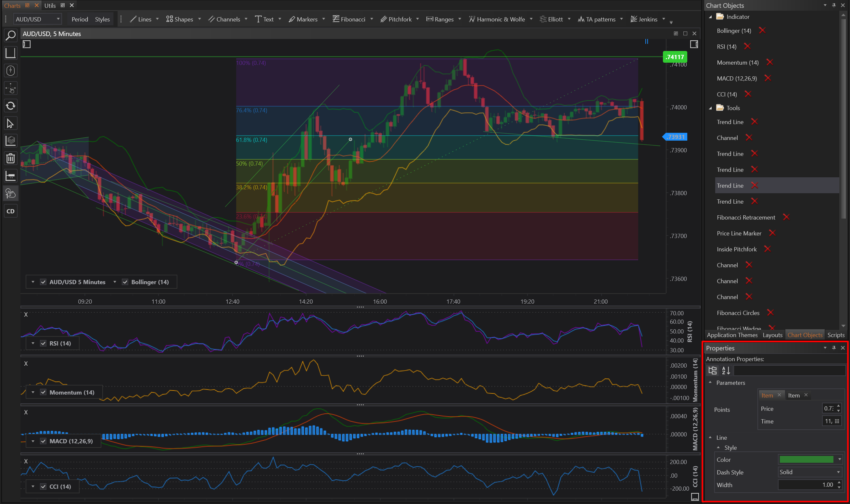Disable the MACD (12,26,9) checkbox

(x=43, y=441)
